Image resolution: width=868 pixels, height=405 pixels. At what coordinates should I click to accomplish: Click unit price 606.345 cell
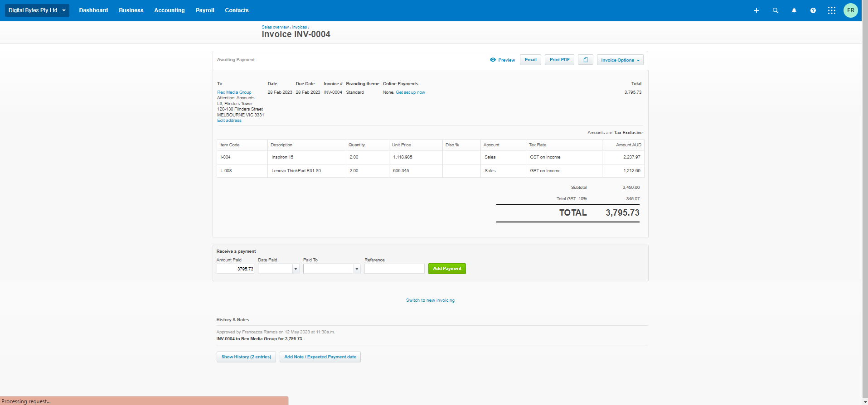tap(416, 171)
